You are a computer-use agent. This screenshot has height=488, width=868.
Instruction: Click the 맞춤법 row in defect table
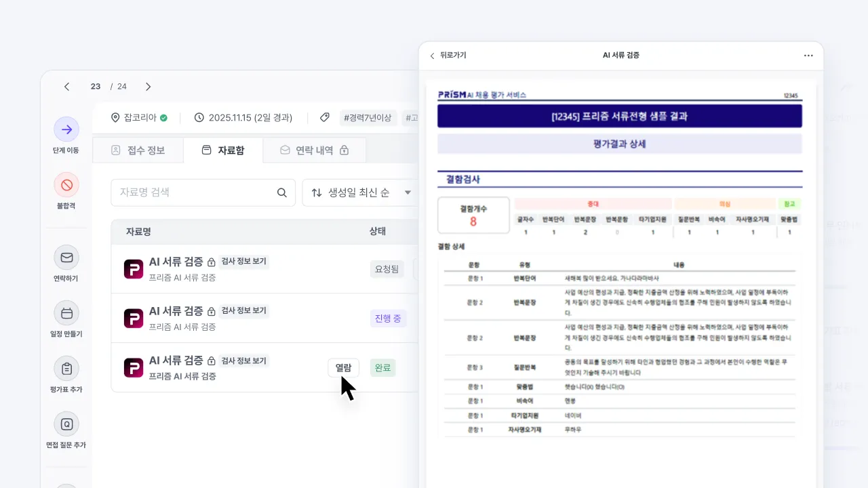(x=620, y=386)
